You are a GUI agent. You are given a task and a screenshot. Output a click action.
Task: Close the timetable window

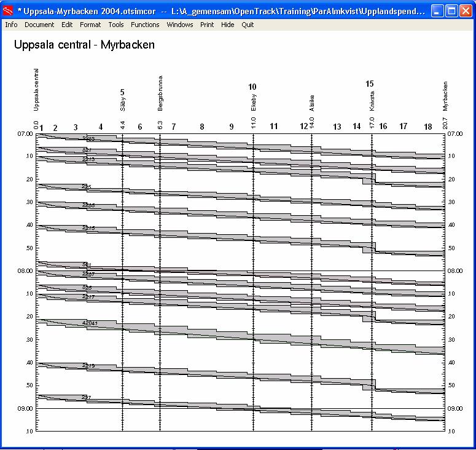tap(466, 11)
